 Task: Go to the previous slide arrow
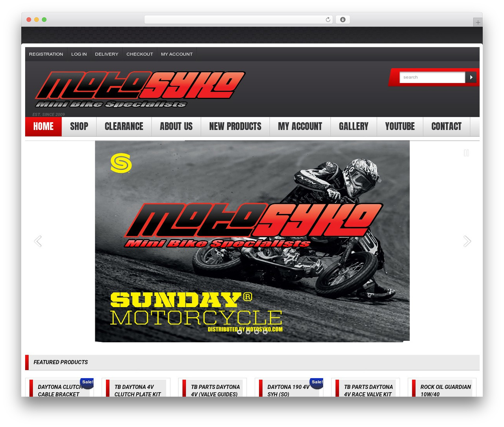pos(38,241)
